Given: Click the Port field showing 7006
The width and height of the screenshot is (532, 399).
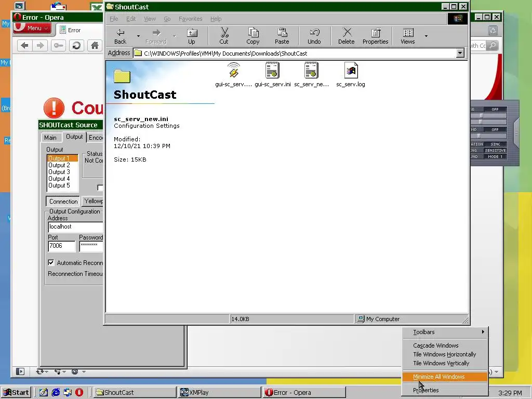Looking at the screenshot, I should (61, 246).
